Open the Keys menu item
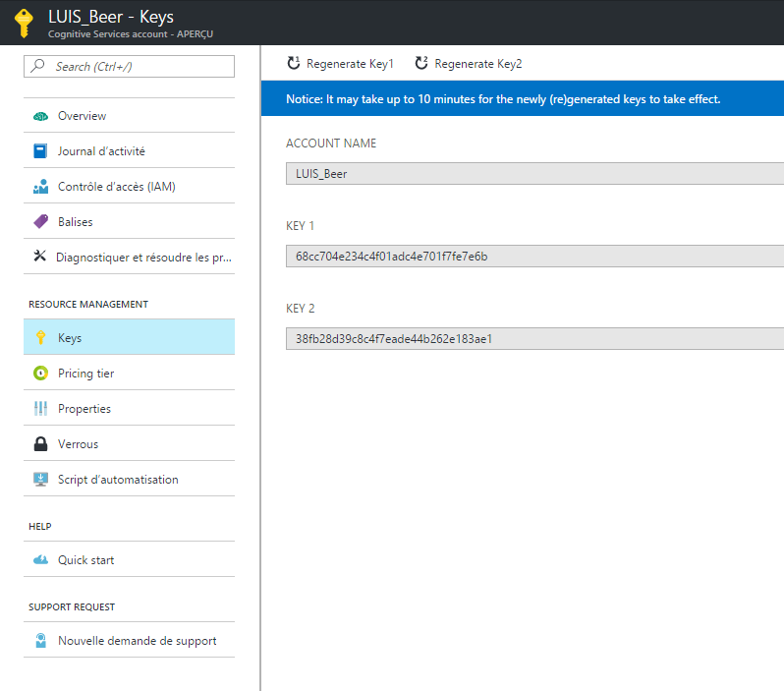The image size is (784, 691). 70,338
